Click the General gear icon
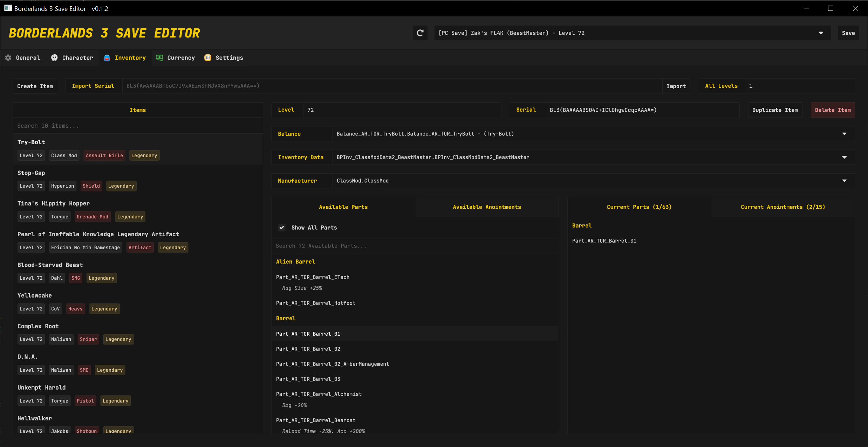 click(x=8, y=58)
